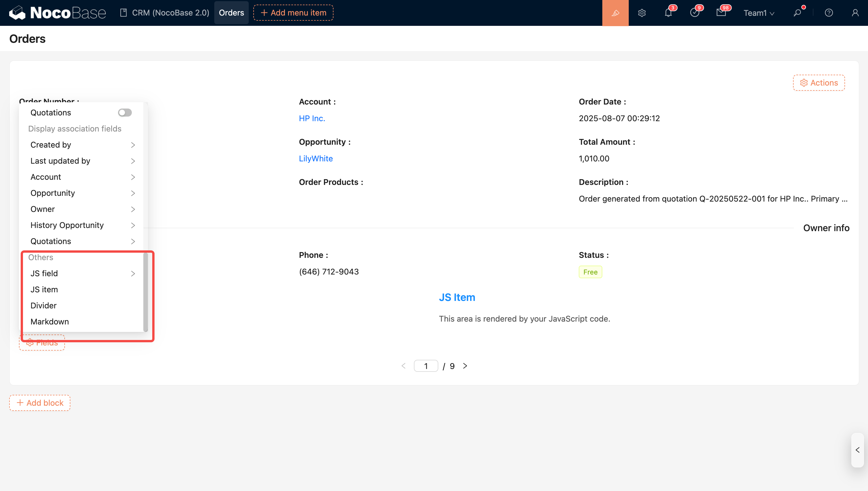
Task: Open the notifications bell icon
Action: click(668, 13)
